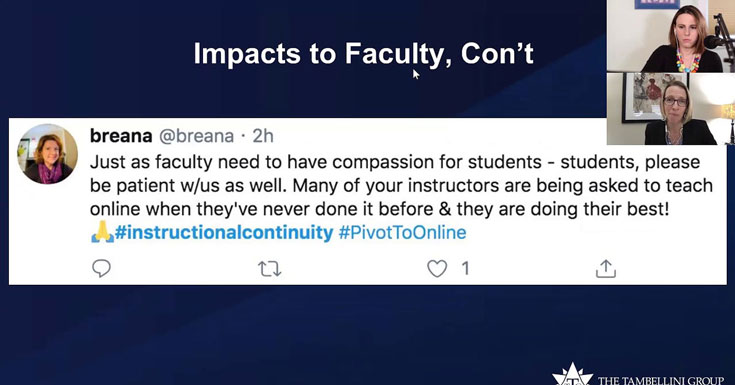Click THE TAMBELLINI GROUP text
This screenshot has height=385, width=735.
click(661, 380)
